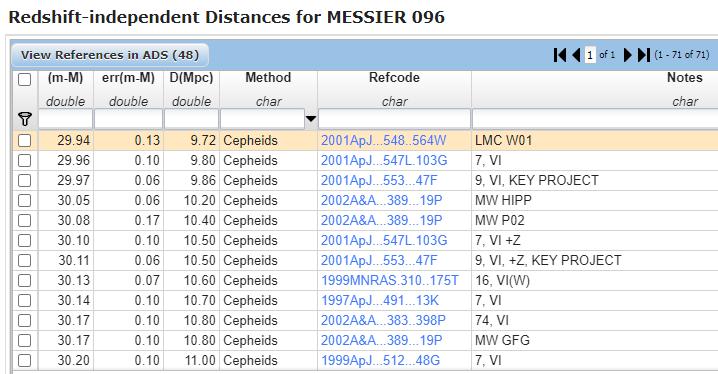Click the filter funnel icon

(25, 119)
